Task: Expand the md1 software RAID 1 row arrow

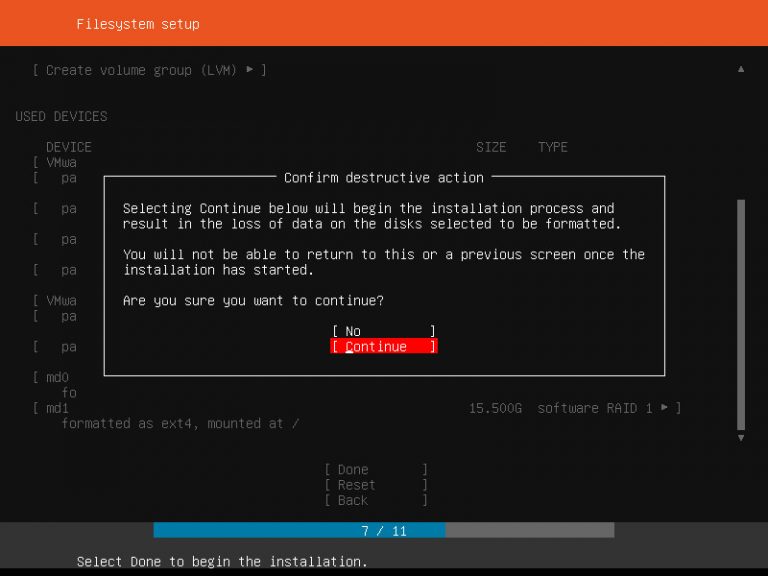Action: pyautogui.click(x=664, y=408)
